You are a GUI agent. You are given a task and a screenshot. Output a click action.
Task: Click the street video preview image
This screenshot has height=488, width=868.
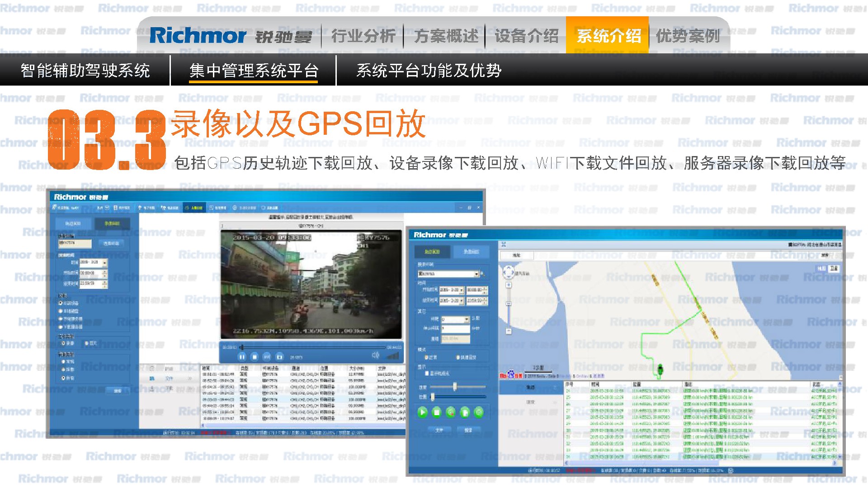[x=311, y=284]
